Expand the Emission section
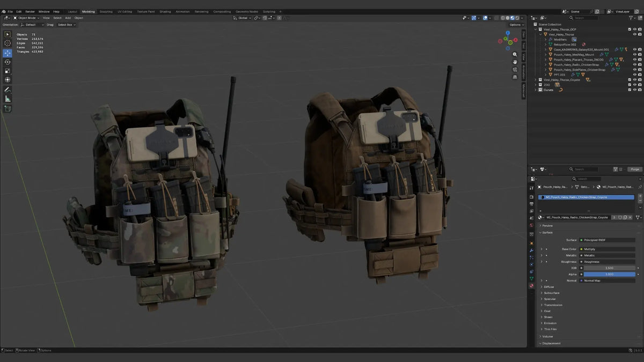The image size is (644, 362). pos(550,323)
